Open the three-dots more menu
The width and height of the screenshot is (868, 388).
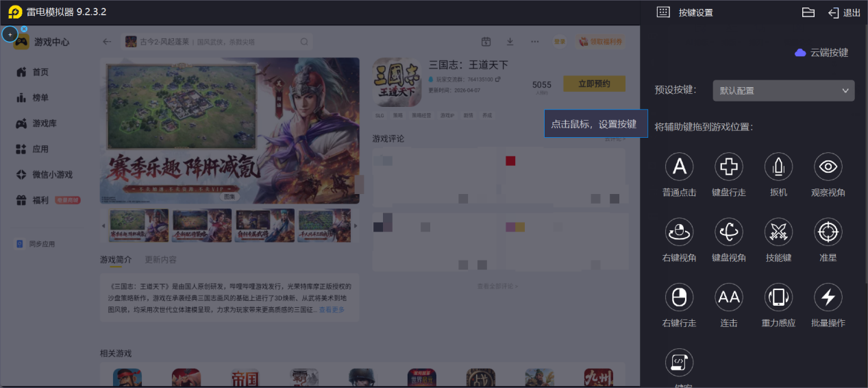point(534,42)
